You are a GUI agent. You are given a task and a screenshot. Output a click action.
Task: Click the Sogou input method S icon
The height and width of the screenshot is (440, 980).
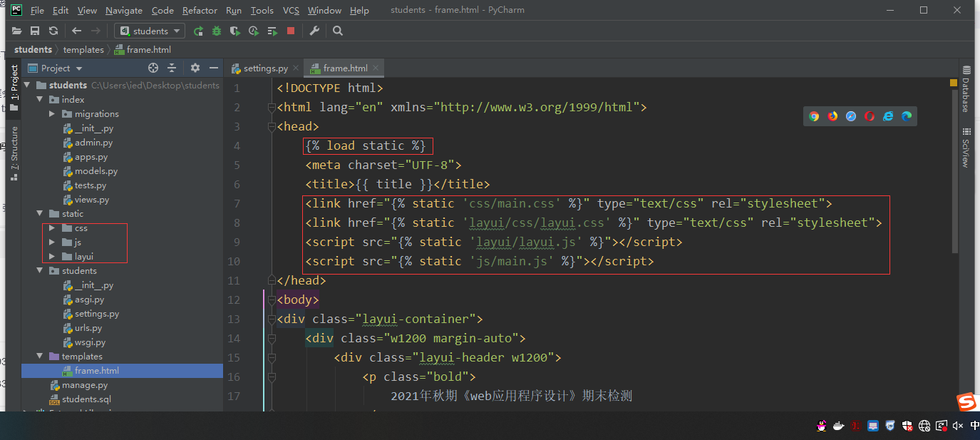click(x=966, y=402)
